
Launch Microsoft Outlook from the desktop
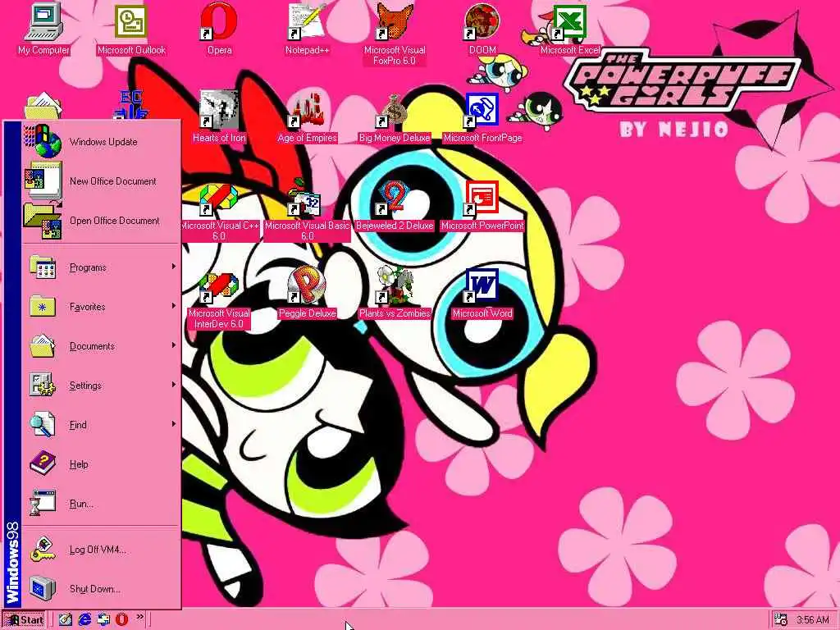(x=131, y=30)
